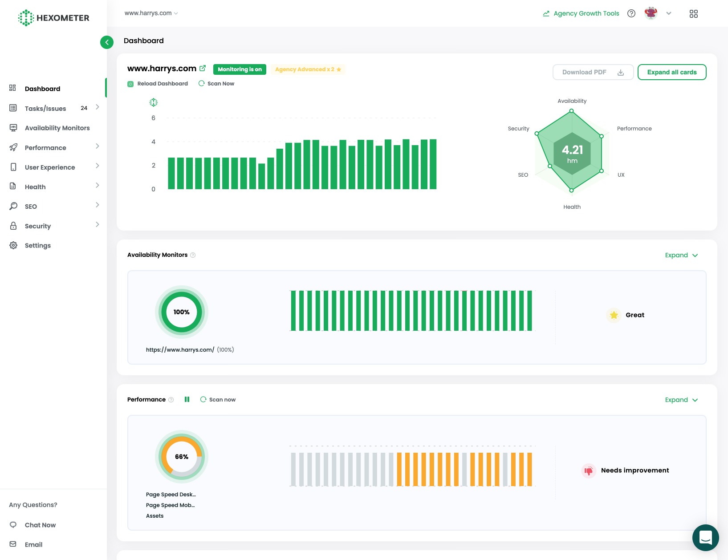
Task: Click Performance card info icon
Action: click(x=171, y=400)
